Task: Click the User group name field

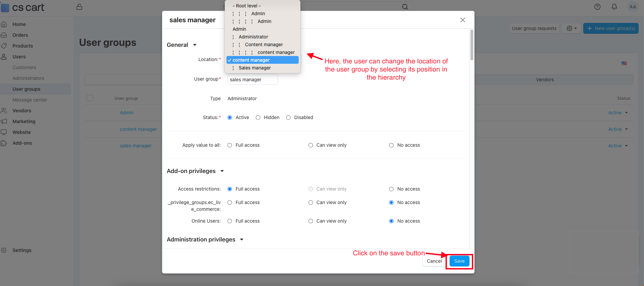Action: 252,80
